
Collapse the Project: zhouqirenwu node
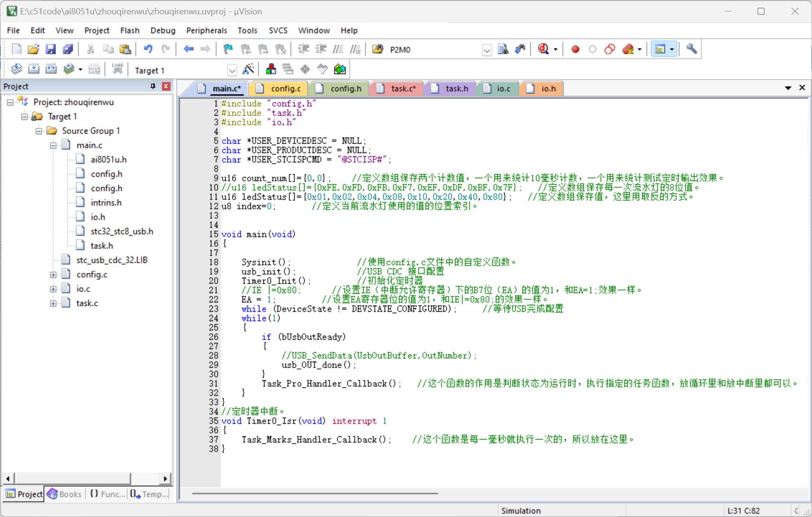(10, 102)
